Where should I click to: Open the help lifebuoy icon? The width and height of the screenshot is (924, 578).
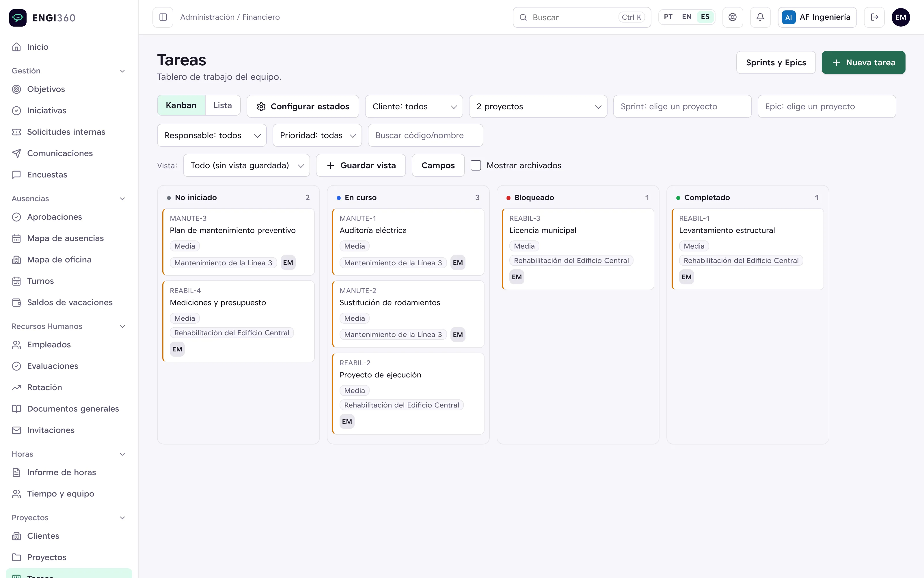pyautogui.click(x=732, y=17)
